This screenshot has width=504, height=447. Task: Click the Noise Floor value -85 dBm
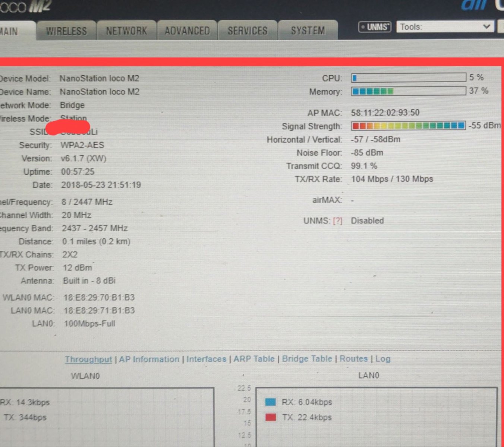(x=367, y=153)
